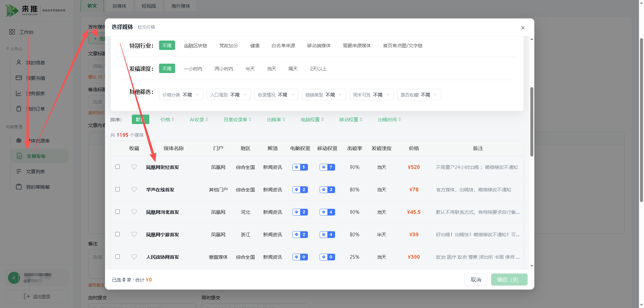Open the 入口级别 dropdown
The height and width of the screenshot is (308, 644).
click(229, 95)
